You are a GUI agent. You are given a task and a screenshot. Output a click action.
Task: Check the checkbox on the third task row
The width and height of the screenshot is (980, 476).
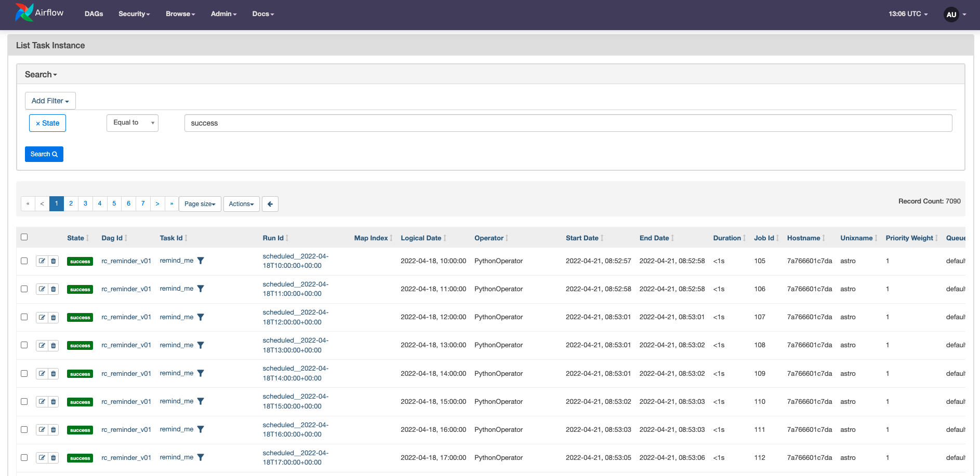point(24,317)
